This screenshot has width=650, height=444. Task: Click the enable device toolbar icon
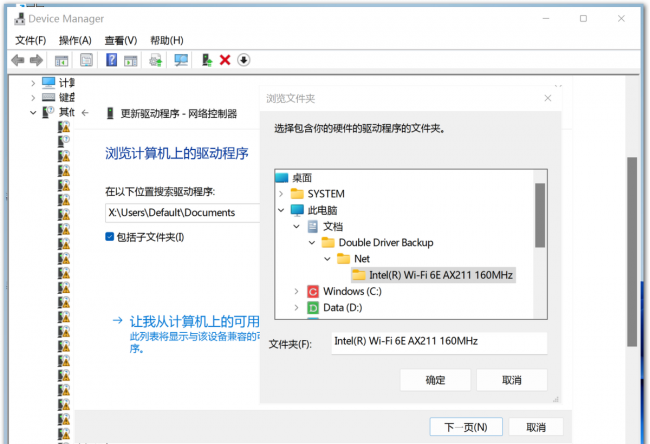tap(207, 60)
